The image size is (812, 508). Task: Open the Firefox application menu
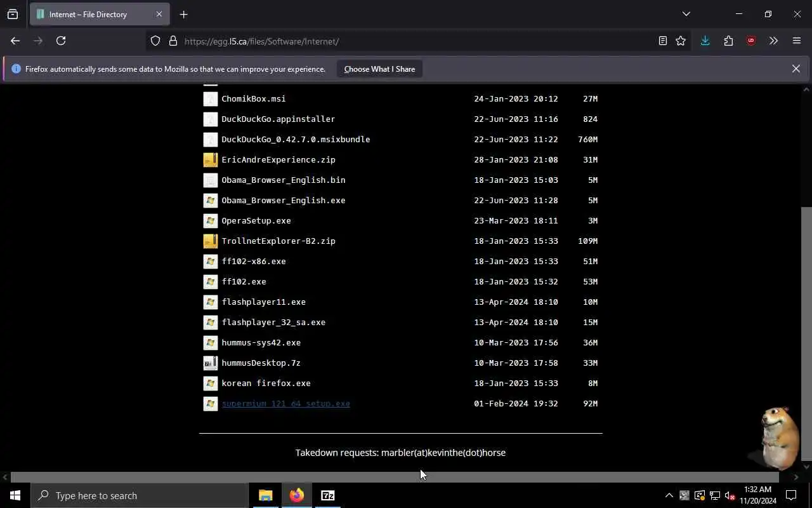point(797,41)
